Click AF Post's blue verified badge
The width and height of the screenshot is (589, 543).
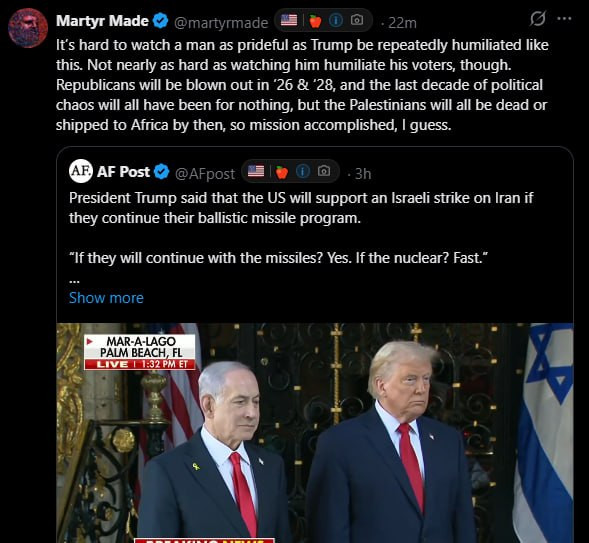click(x=162, y=172)
